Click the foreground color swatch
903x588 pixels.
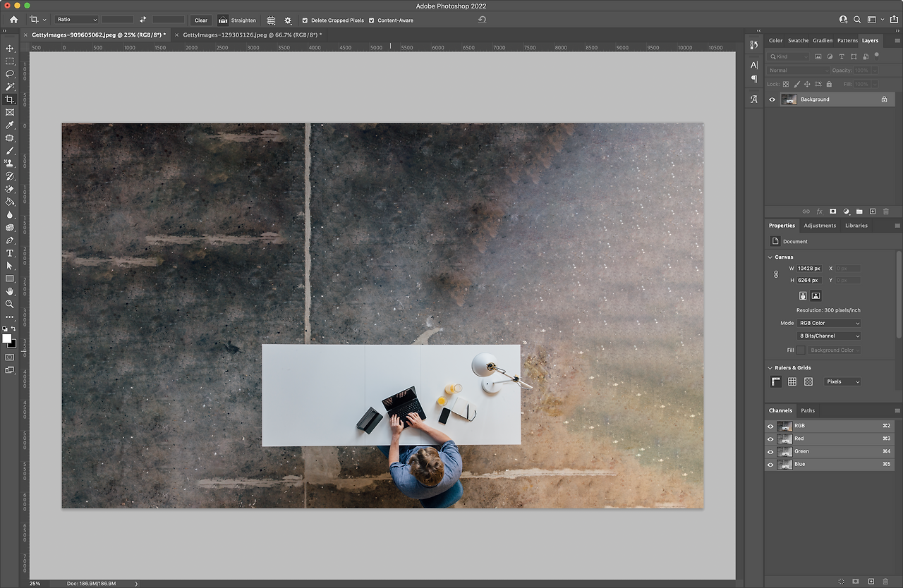7,338
